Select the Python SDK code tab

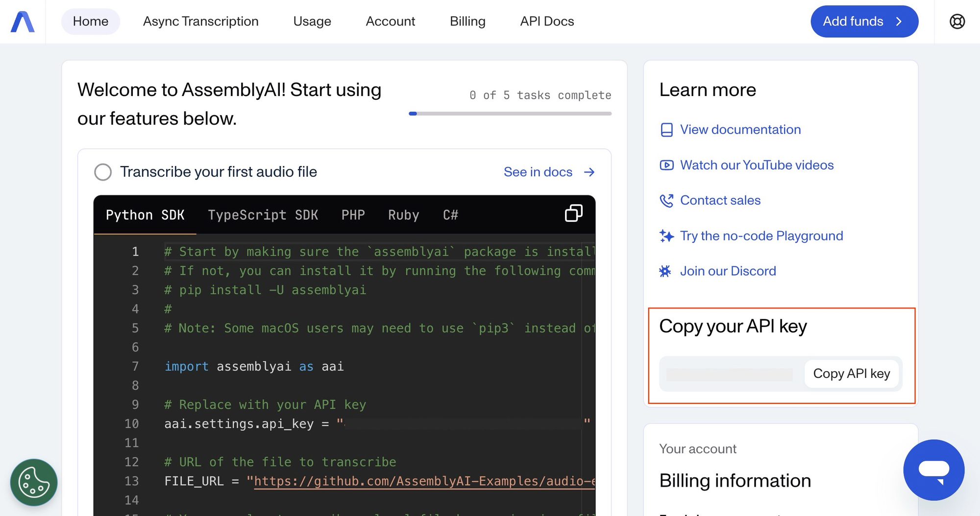coord(145,215)
